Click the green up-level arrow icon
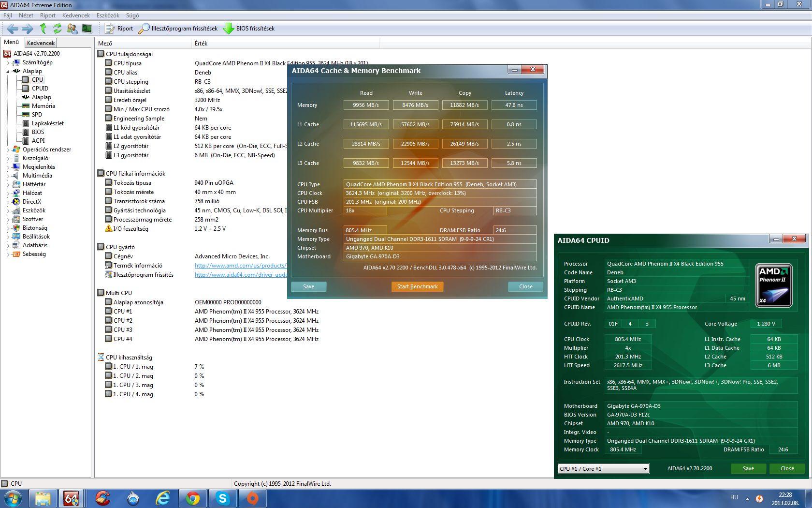Viewport: 812px width, 508px height. click(x=43, y=29)
